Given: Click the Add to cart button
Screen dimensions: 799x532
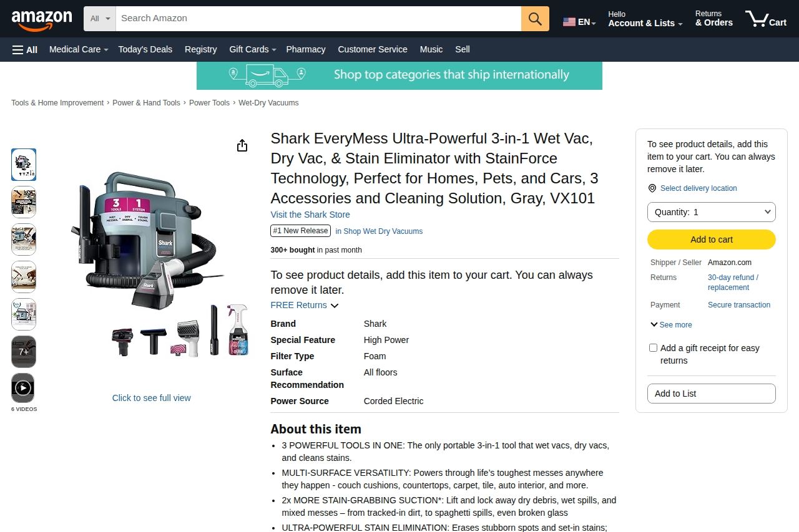Looking at the screenshot, I should pyautogui.click(x=712, y=239).
